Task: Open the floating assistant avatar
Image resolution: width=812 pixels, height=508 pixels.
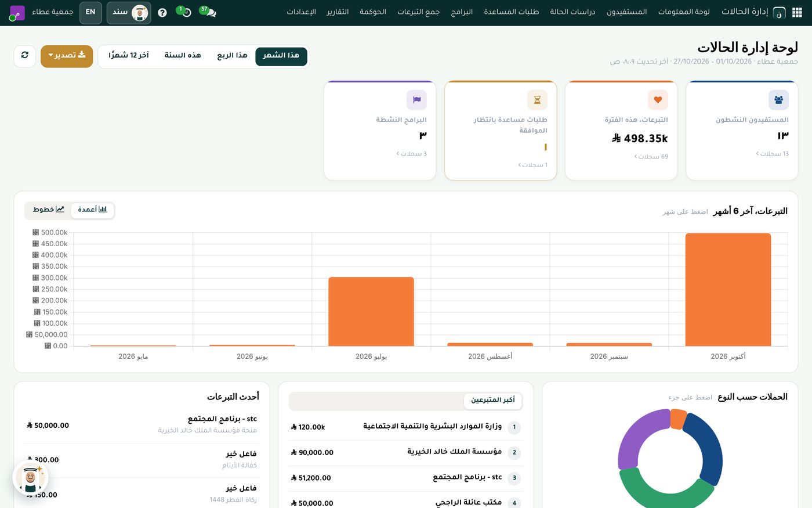Action: pyautogui.click(x=30, y=478)
